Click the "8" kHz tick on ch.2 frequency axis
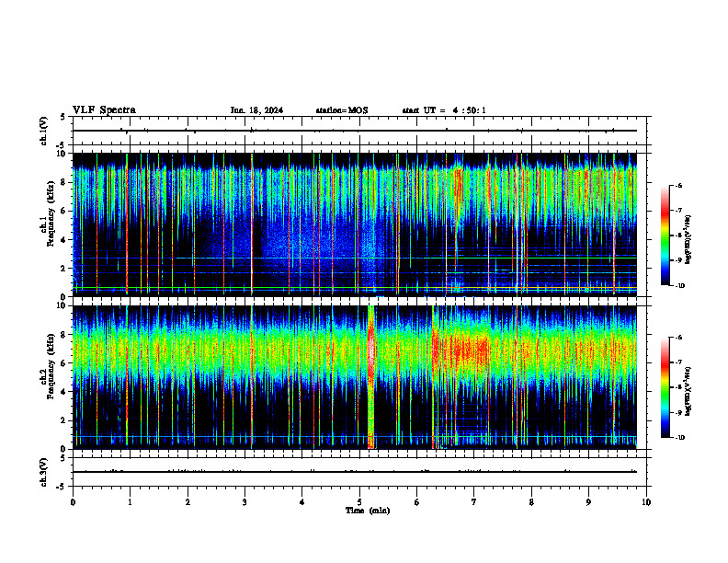The width and height of the screenshot is (728, 563). click(65, 335)
